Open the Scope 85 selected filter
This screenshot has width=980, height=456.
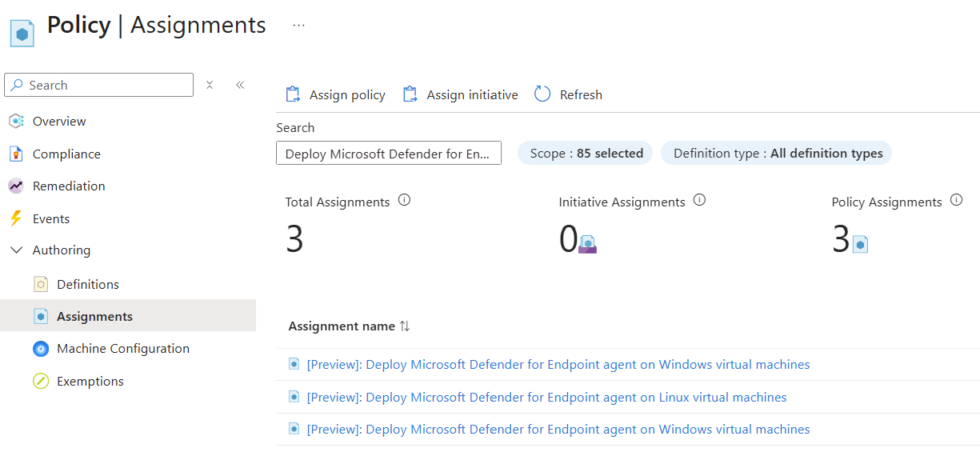coord(586,153)
